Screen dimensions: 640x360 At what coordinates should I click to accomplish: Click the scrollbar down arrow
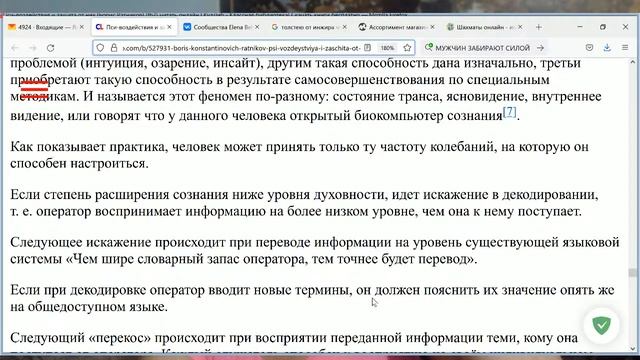[x=633, y=349]
